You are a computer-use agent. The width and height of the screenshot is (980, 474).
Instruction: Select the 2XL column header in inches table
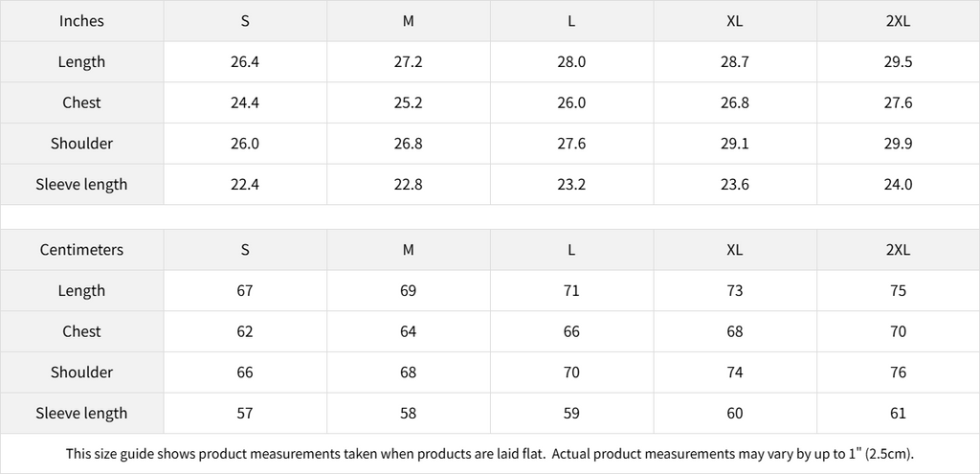click(x=898, y=21)
